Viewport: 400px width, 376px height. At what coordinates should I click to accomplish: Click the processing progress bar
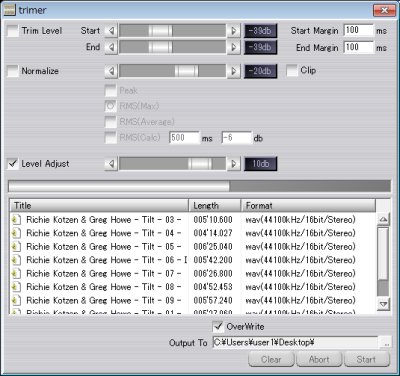coord(199,186)
